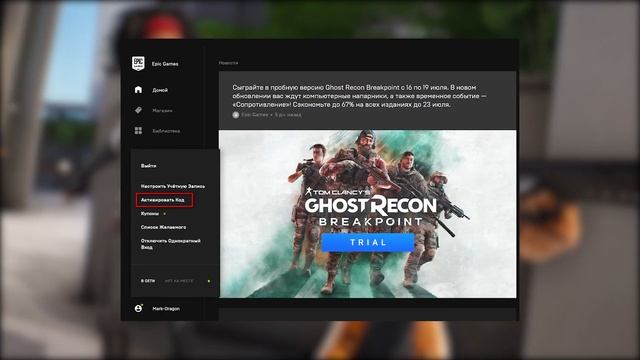Select Отключить Однократный Вход
Image resolution: width=640 pixels, height=360 pixels.
(171, 244)
